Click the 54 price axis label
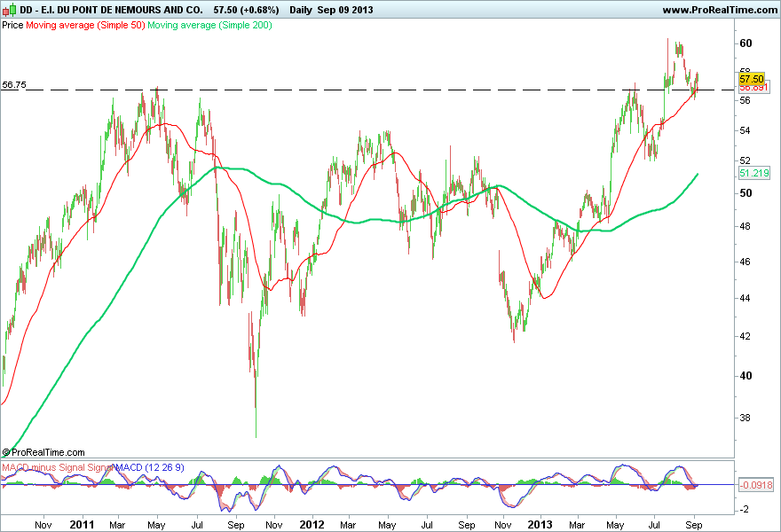Image resolution: width=781 pixels, height=532 pixels. pyautogui.click(x=745, y=130)
